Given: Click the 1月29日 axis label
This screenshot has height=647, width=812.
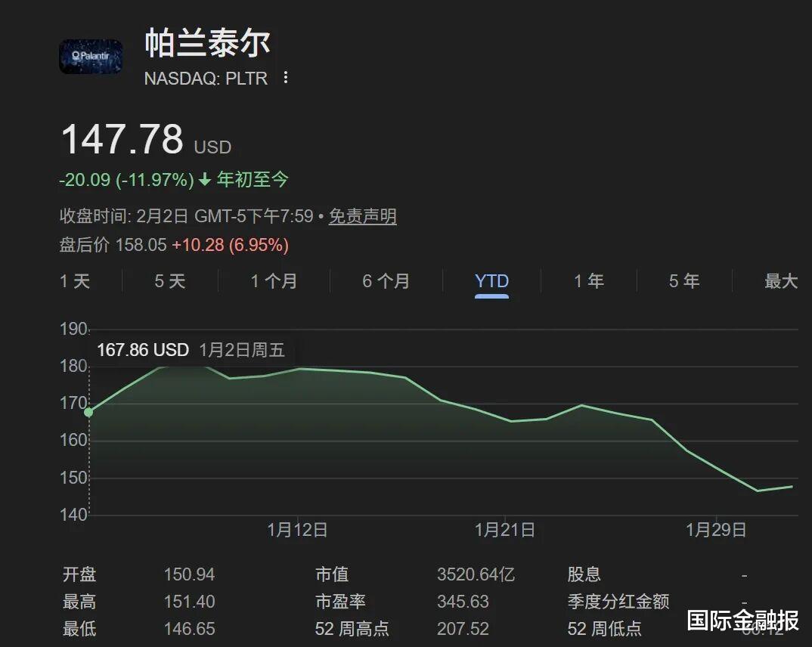Looking at the screenshot, I should click(x=716, y=530).
